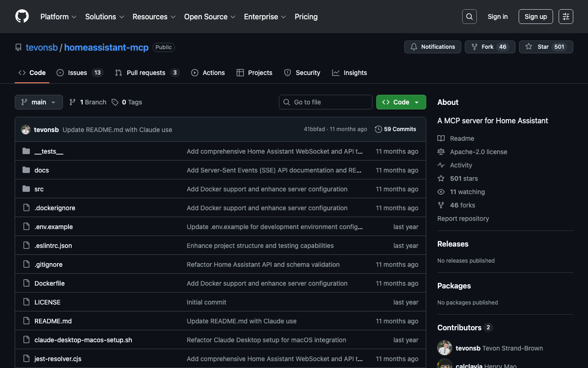The height and width of the screenshot is (368, 588).
Task: Fork the repository
Action: [483, 47]
